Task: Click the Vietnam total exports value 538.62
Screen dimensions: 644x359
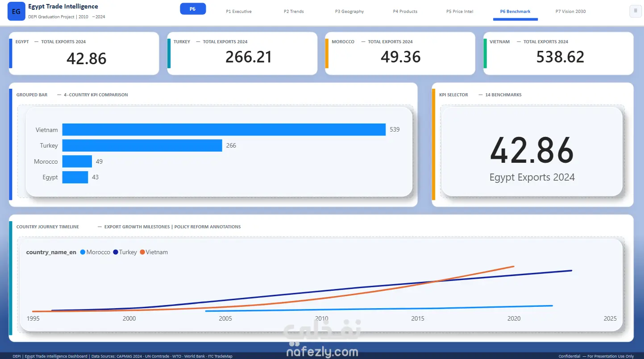Action: point(560,57)
